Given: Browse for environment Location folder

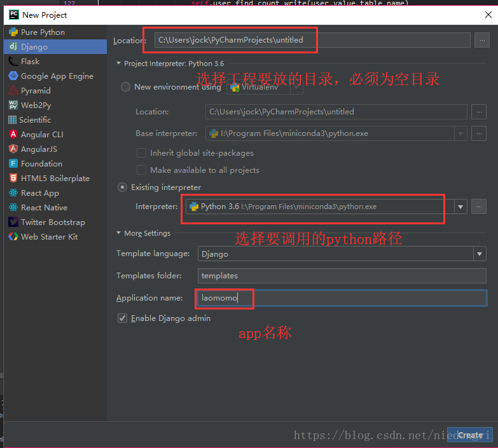Looking at the screenshot, I should [479, 112].
